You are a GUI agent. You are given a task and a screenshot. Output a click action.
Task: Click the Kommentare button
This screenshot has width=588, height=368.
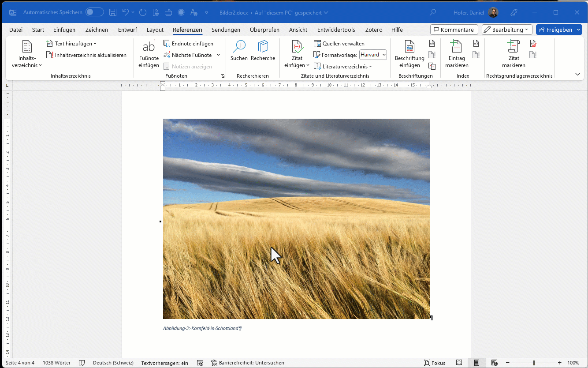pos(454,30)
